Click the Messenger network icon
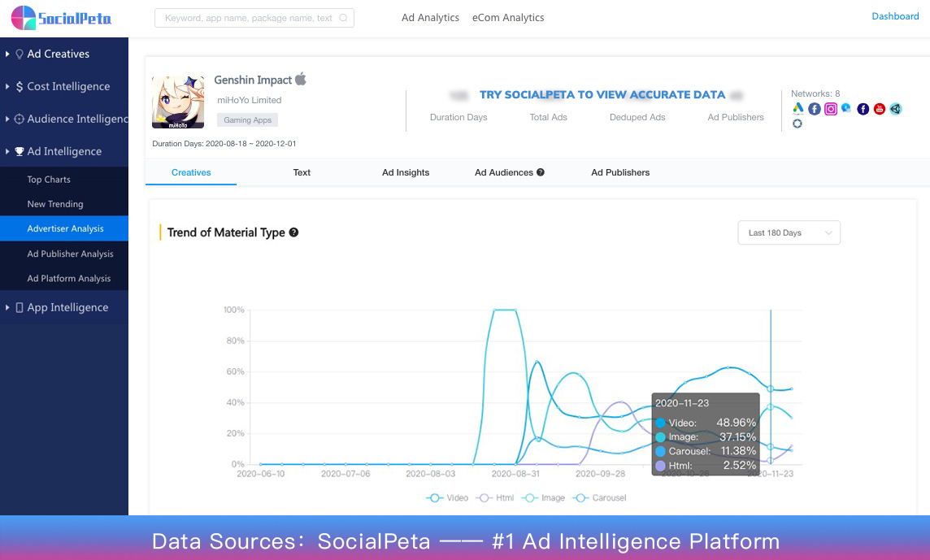 tap(847, 108)
